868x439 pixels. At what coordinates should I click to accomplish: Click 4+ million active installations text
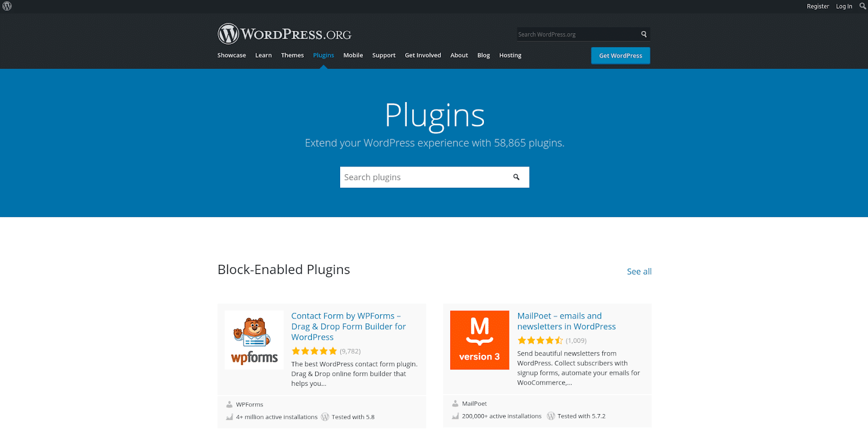click(277, 417)
